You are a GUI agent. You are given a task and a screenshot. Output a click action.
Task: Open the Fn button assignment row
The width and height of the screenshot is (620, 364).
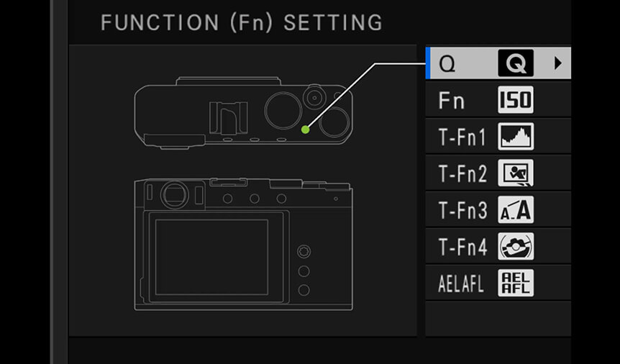(x=498, y=100)
